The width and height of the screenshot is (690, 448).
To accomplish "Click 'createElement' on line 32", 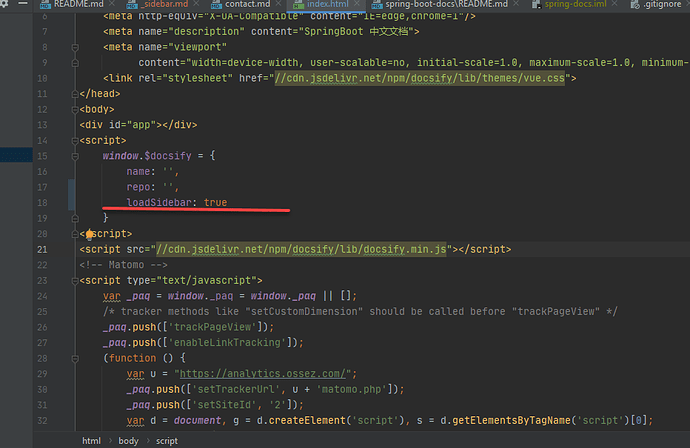I will point(308,420).
